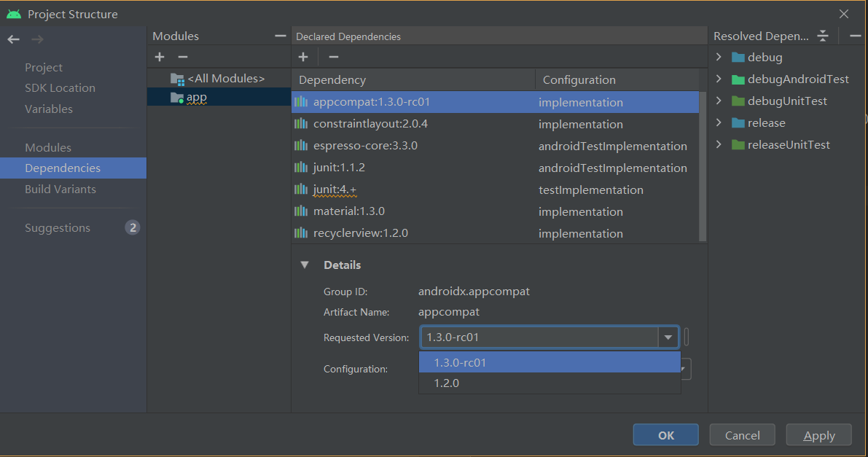The image size is (868, 457).
Task: Click the Apply button
Action: click(x=818, y=435)
